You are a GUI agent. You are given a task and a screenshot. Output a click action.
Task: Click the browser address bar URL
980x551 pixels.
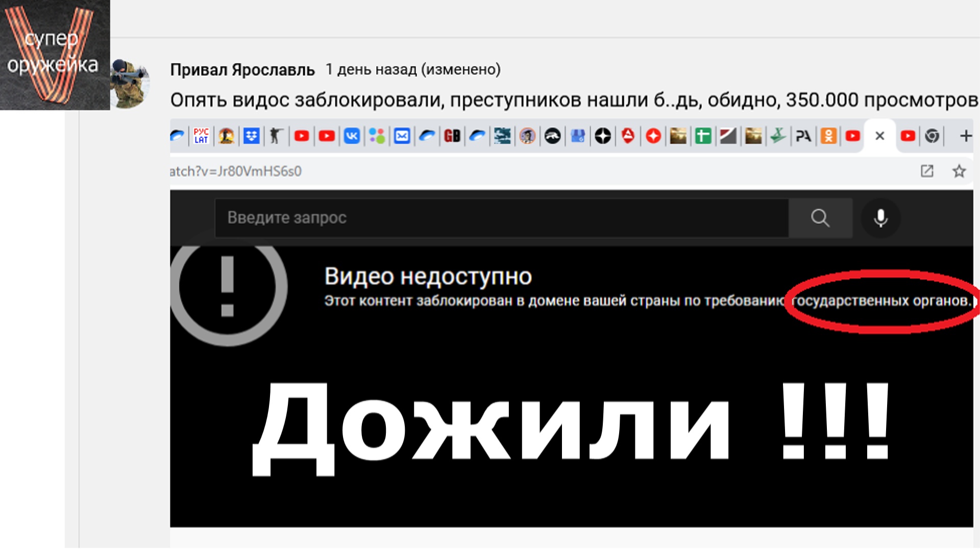(236, 171)
